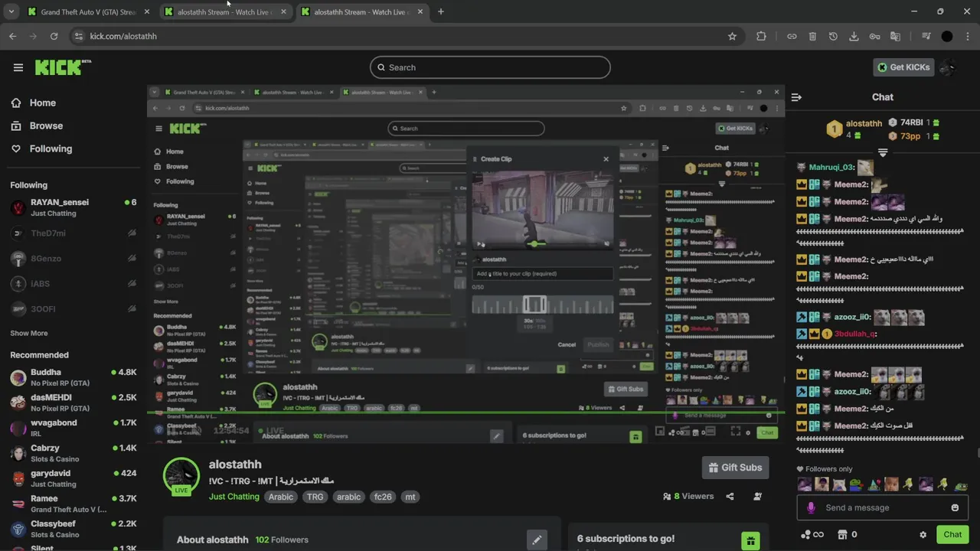Focus the Kick Search box
980x551 pixels.
tap(490, 67)
